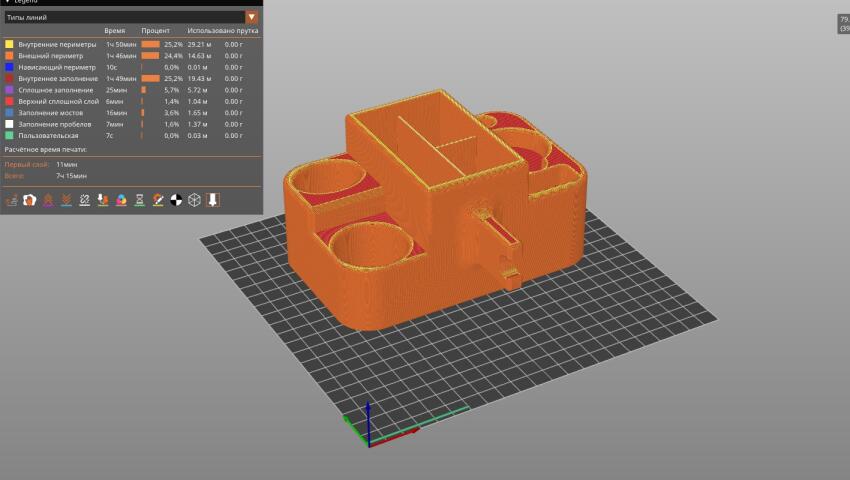Click the Первый слой label
The width and height of the screenshot is (850, 480).
click(x=27, y=164)
